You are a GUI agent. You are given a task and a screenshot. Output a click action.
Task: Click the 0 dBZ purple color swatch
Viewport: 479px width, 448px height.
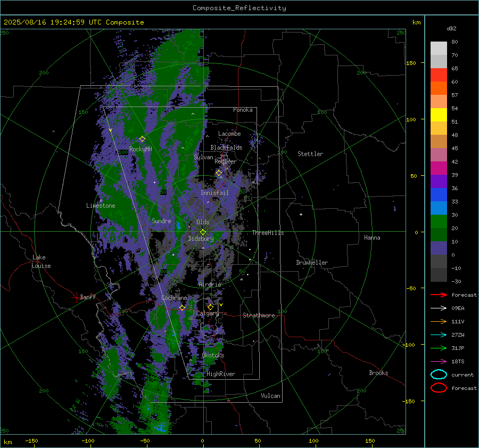[x=439, y=248]
